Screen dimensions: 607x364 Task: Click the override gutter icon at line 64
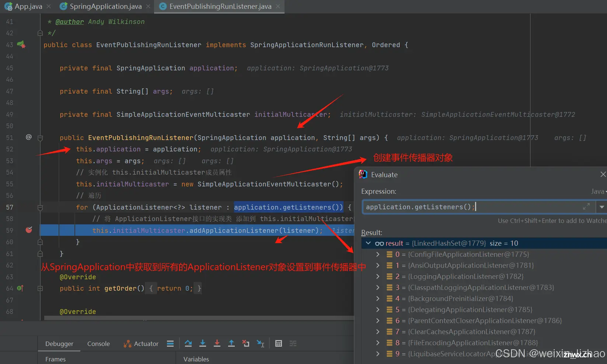point(20,288)
